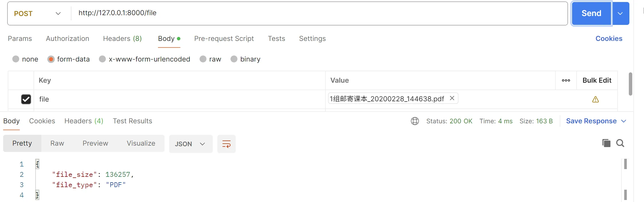Open the POST method dropdown
The width and height of the screenshot is (644, 202).
[x=38, y=13]
